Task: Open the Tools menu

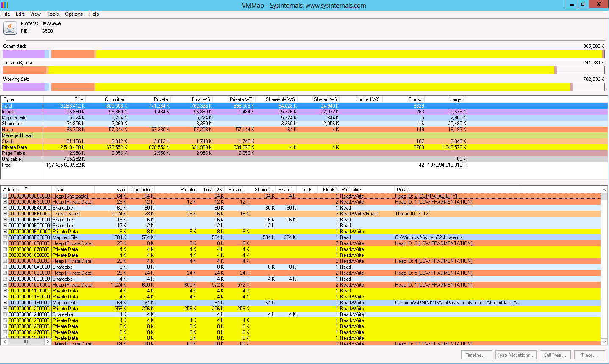Action: (53, 14)
